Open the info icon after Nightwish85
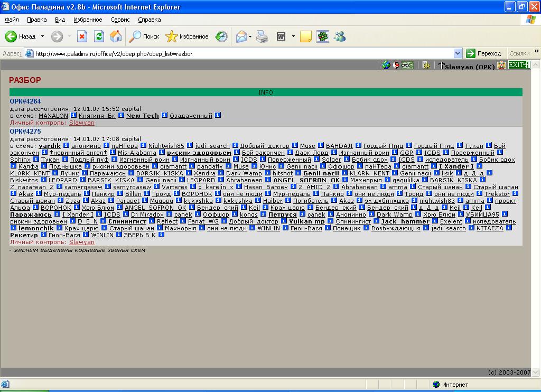Viewport: 541px width, 392px height. tap(190, 145)
